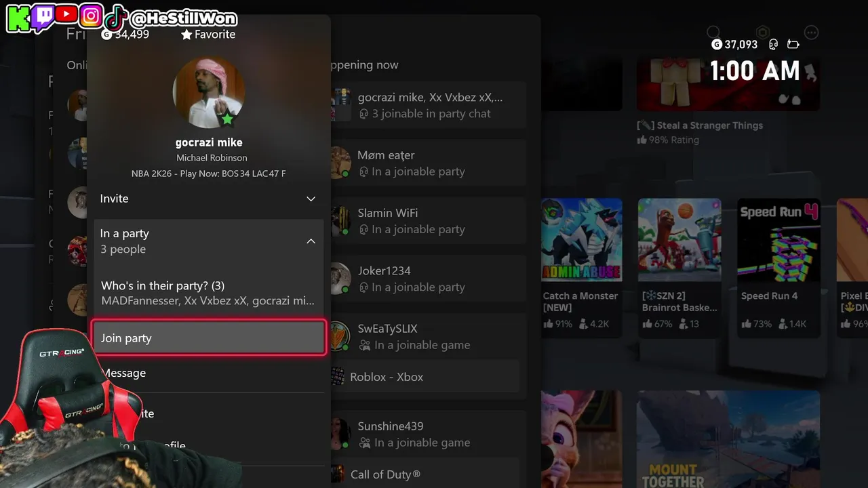The width and height of the screenshot is (868, 488).
Task: Select Sunshine439 joinable game entry
Action: [428, 434]
